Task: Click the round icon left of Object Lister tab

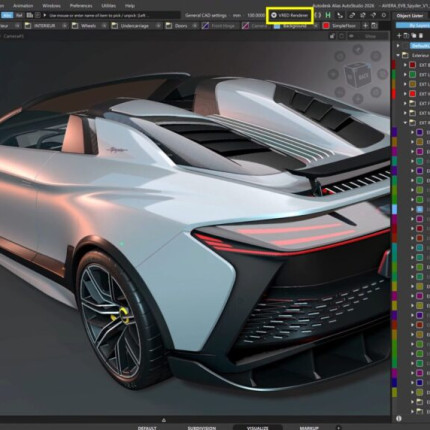Action: pos(384,15)
